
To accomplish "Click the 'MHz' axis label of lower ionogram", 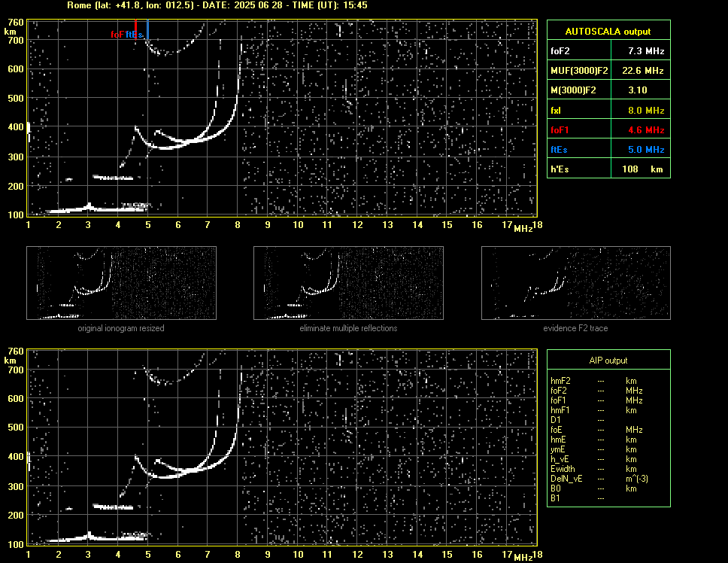I will 523,558.
